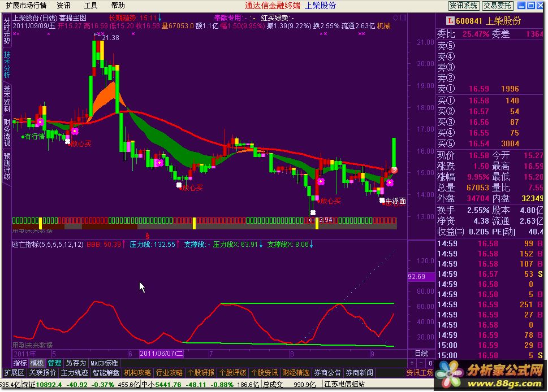Click the 管理 tab below chart
This screenshot has height=392, width=548.
click(54, 363)
